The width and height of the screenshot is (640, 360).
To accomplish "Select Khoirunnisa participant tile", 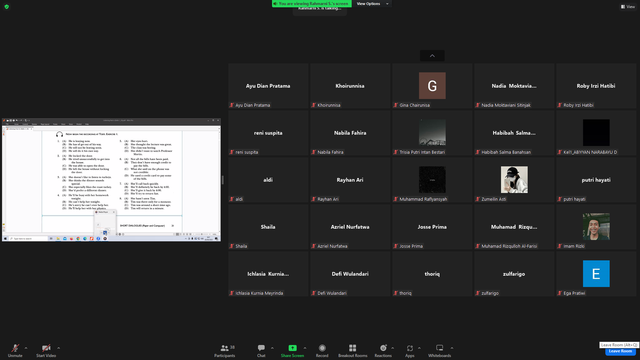I will coord(350,86).
